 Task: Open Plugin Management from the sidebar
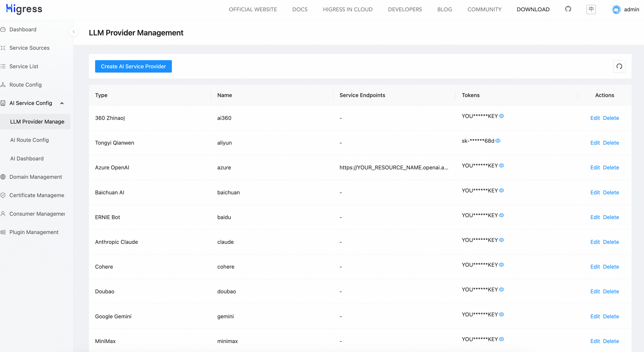click(x=34, y=232)
